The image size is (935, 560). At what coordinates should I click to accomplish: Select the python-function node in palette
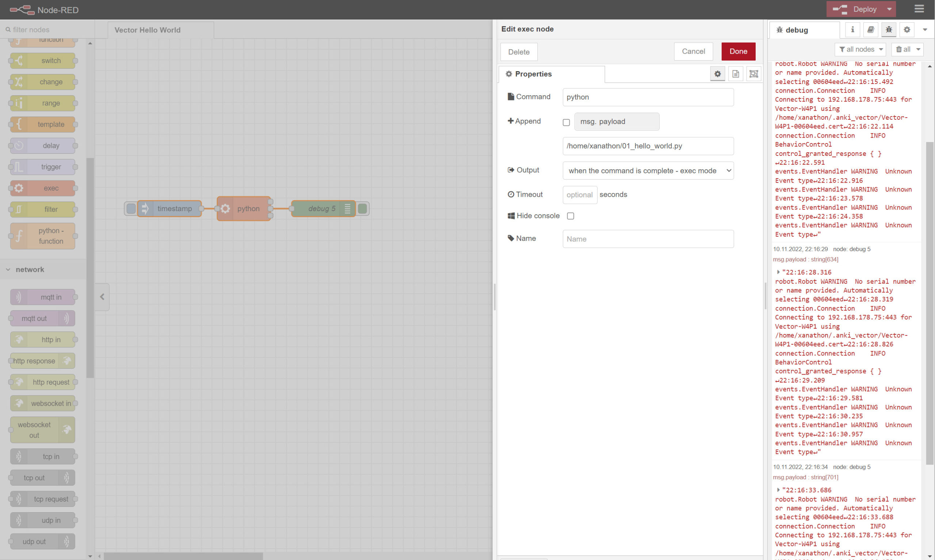pos(43,236)
